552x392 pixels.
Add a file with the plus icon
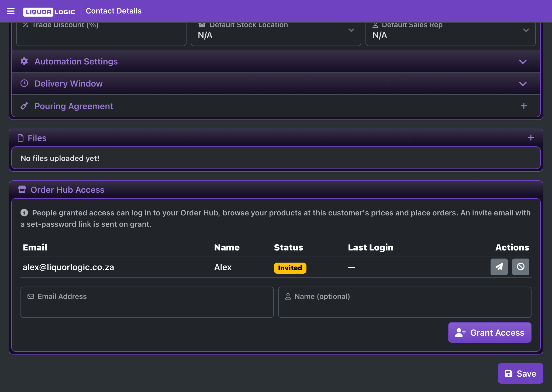[x=531, y=138]
